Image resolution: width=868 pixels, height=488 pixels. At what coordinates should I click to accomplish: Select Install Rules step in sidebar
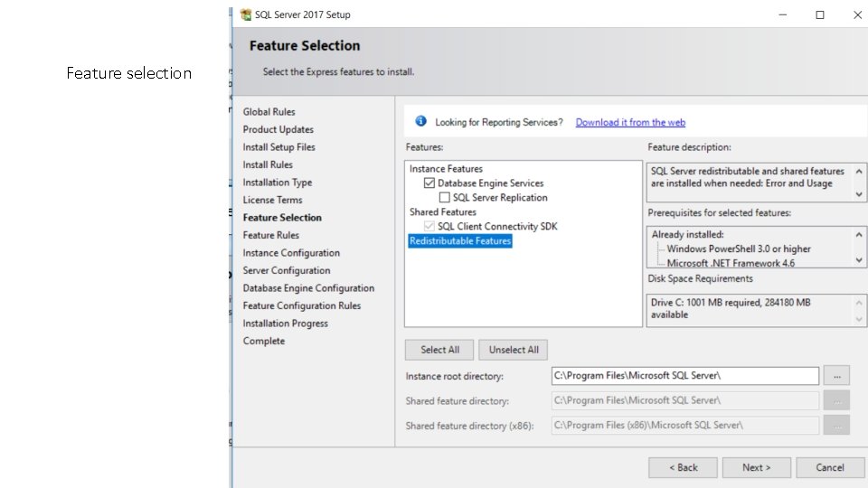[x=268, y=164]
